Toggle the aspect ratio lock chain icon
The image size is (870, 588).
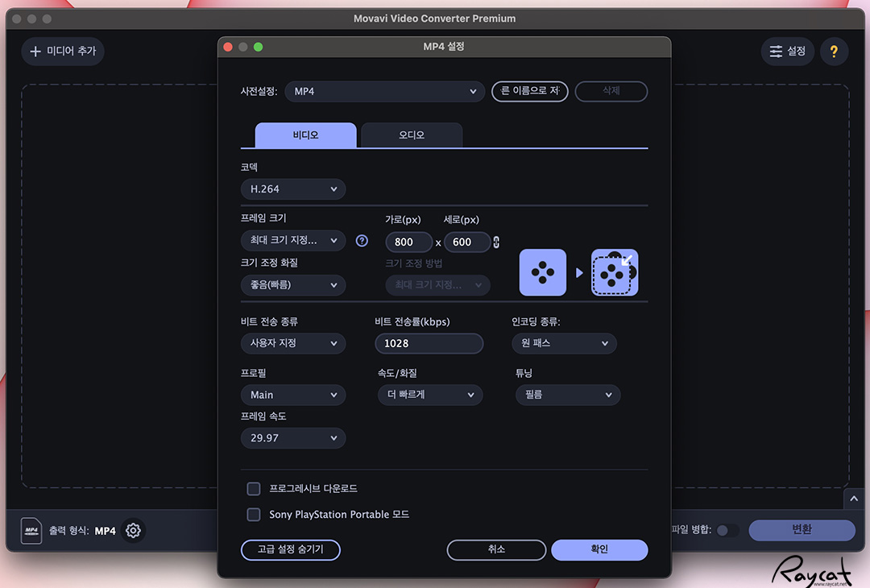click(x=496, y=242)
